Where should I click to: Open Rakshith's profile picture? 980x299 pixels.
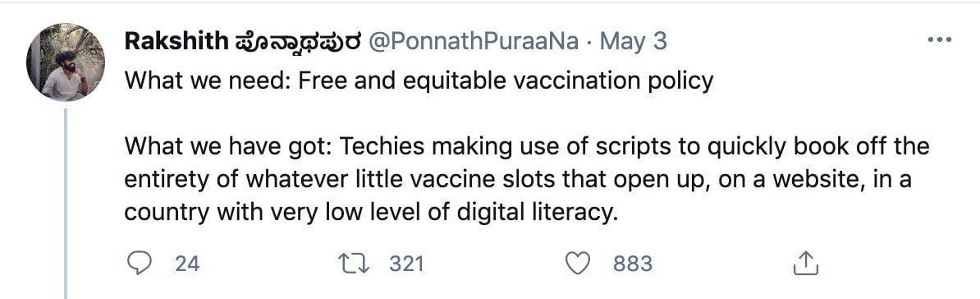click(x=66, y=62)
